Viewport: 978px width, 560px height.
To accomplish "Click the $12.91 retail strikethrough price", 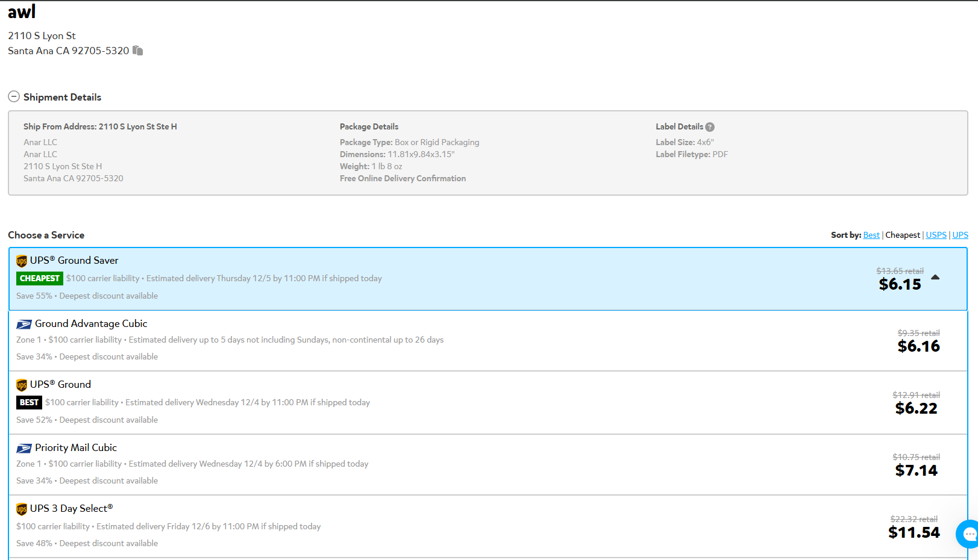I will point(917,395).
